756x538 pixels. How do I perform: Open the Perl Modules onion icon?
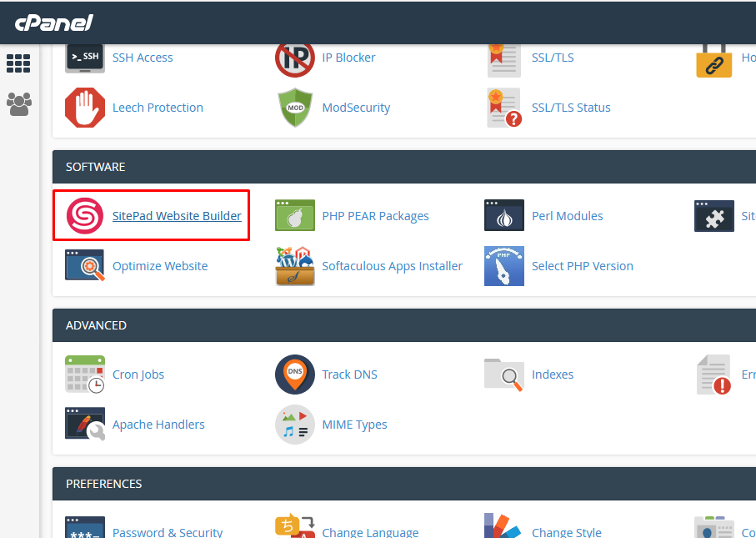tap(504, 216)
